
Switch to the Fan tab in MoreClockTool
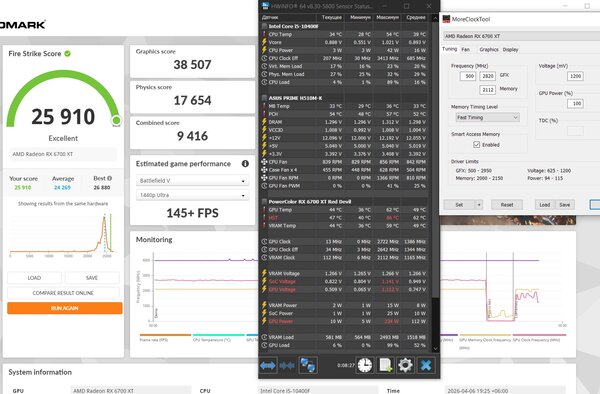(x=465, y=49)
